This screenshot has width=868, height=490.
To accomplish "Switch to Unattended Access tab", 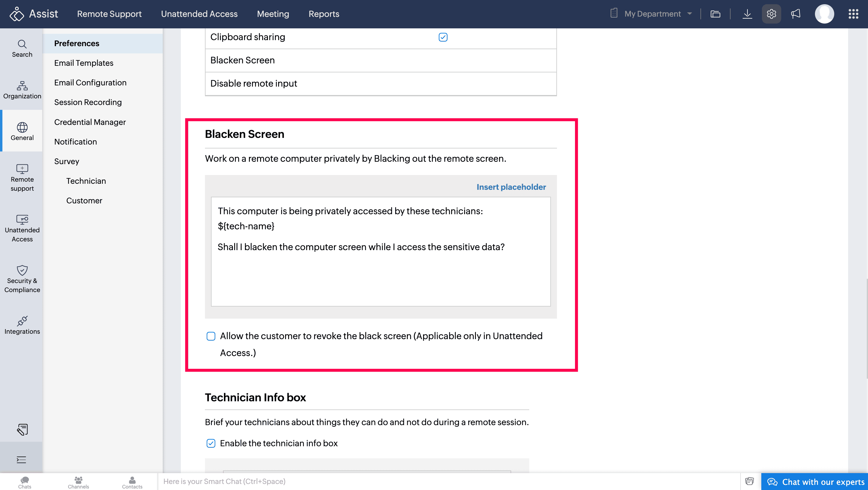I will (199, 14).
